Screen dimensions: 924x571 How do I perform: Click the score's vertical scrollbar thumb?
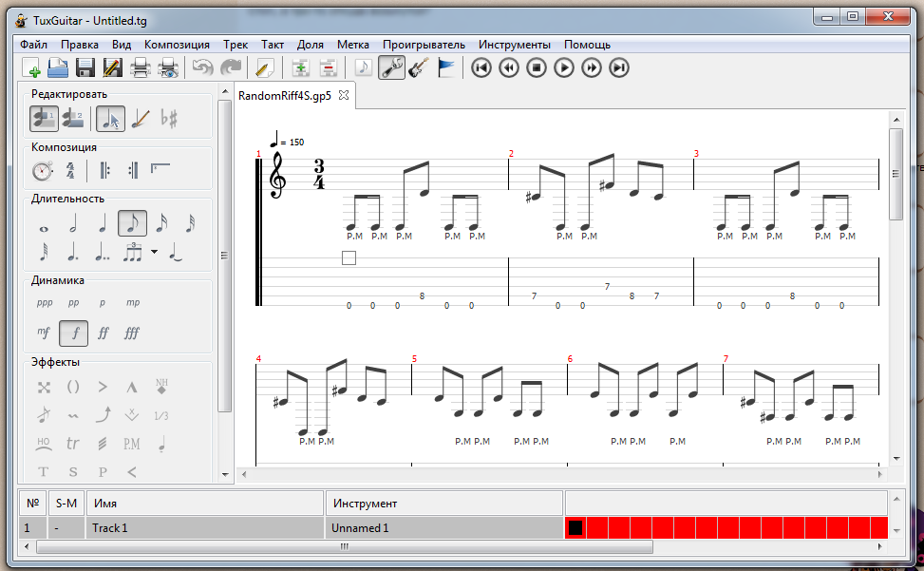[896, 176]
